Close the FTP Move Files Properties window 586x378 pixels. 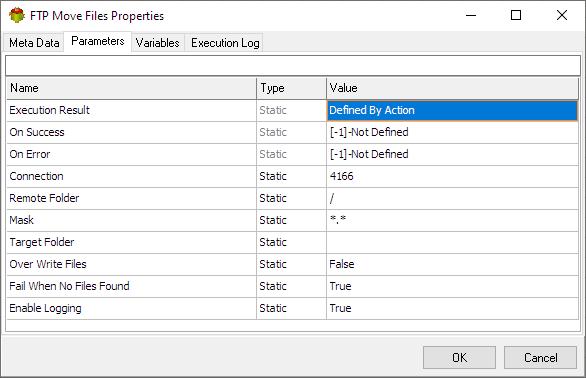(562, 15)
